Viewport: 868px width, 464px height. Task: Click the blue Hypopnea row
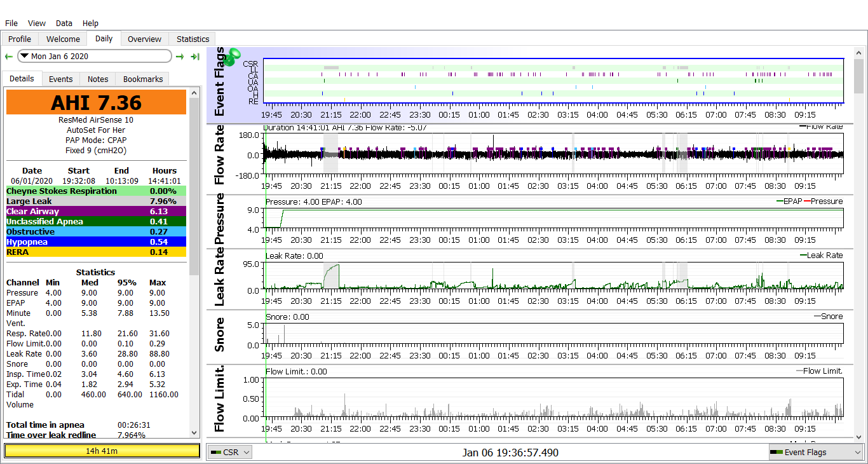pyautogui.click(x=96, y=242)
